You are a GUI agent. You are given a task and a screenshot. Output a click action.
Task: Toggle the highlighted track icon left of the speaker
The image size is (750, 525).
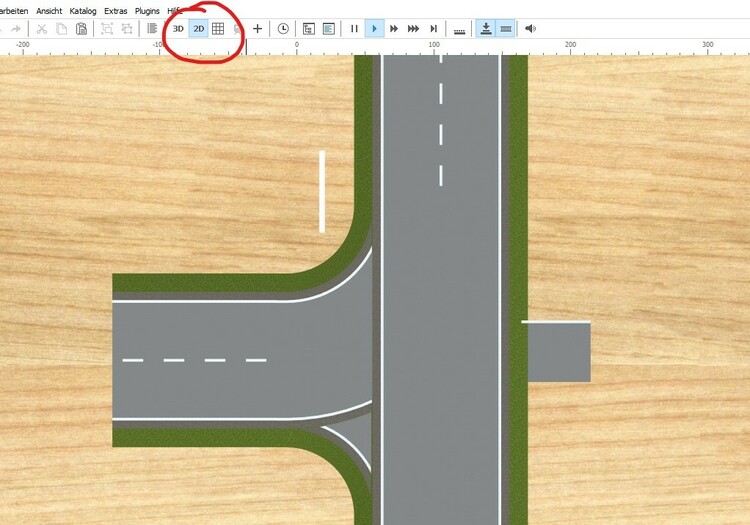[506, 29]
